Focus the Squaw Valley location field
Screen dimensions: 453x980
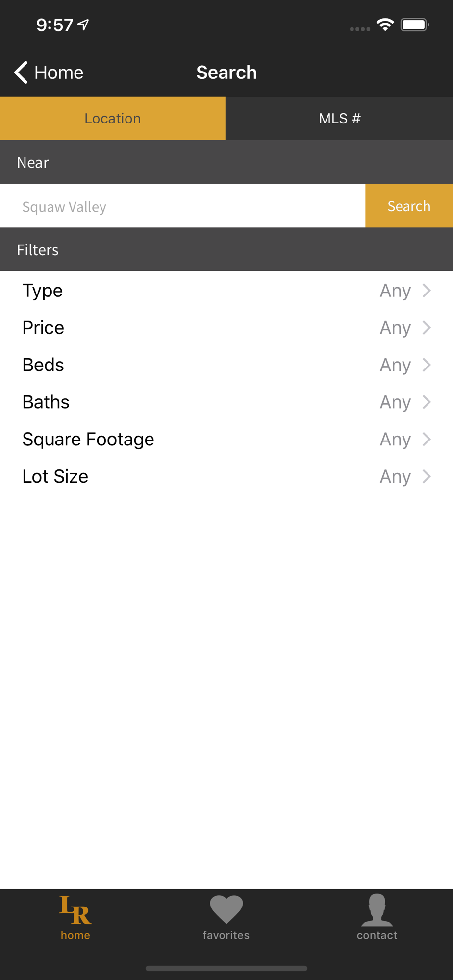(182, 206)
